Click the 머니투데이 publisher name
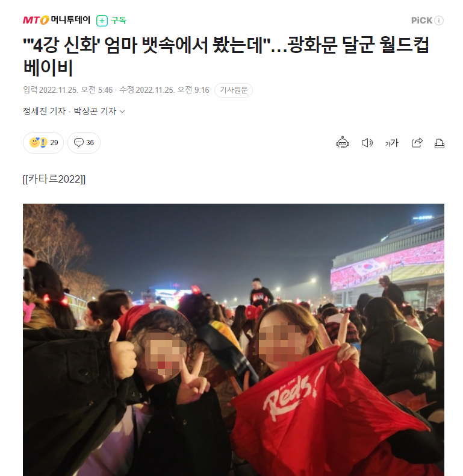The height and width of the screenshot is (476, 463). pos(70,20)
